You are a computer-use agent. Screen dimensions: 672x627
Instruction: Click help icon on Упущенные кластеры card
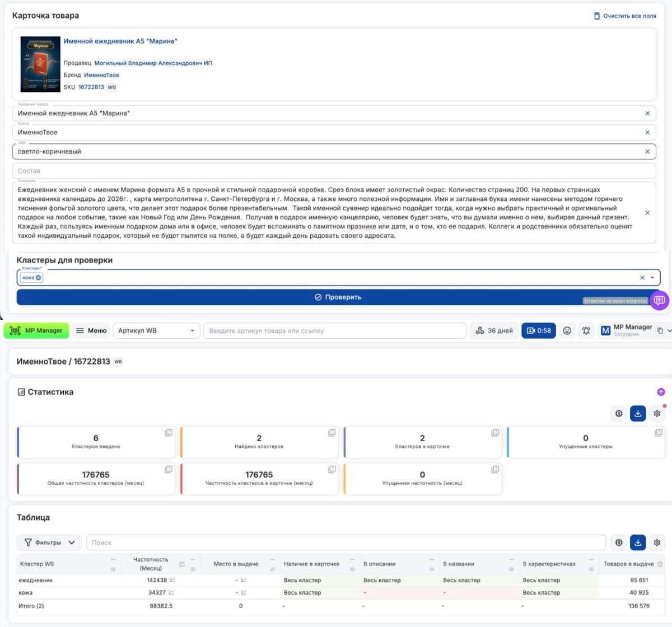659,433
